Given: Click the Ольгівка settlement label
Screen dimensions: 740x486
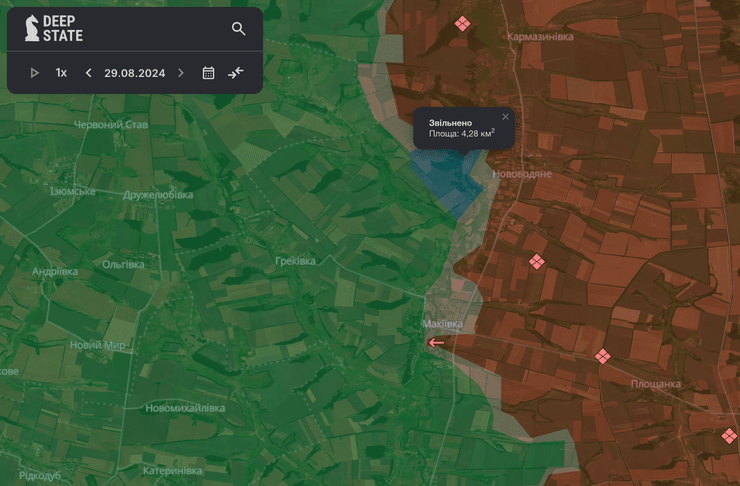Looking at the screenshot, I should point(123,265).
